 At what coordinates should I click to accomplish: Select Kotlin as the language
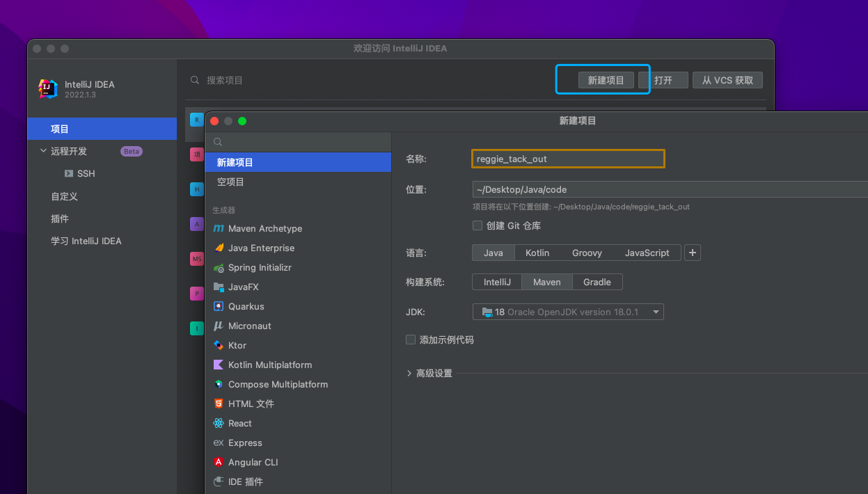[537, 253]
